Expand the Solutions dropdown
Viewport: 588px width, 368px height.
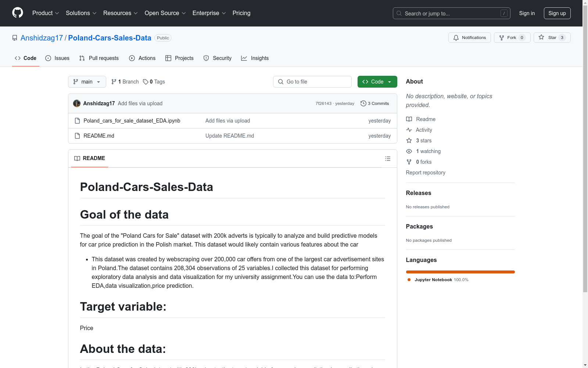point(81,13)
